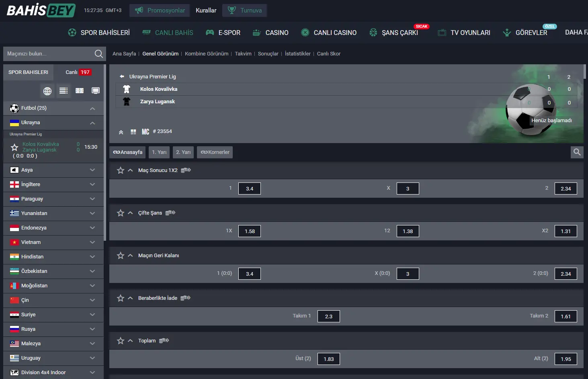This screenshot has width=588, height=379.
Task: Collapse the Maç Sonucu 1X2 market chevron
Action: pyautogui.click(x=130, y=170)
